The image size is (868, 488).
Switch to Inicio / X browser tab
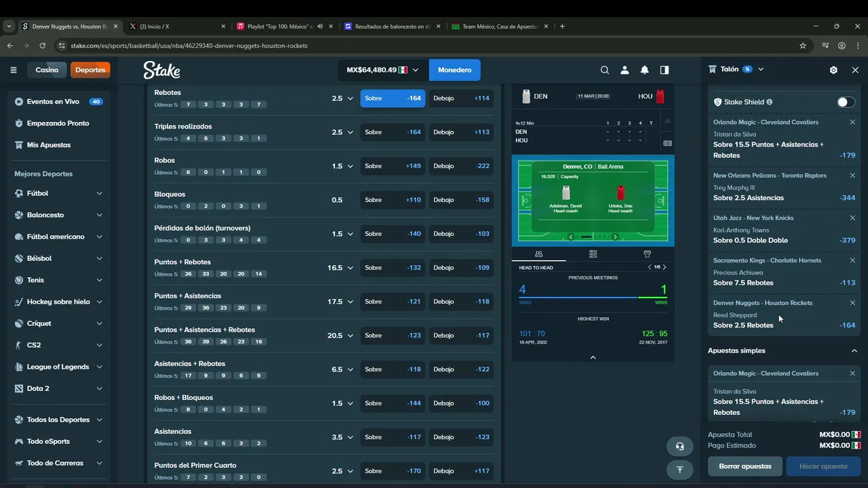tap(177, 26)
